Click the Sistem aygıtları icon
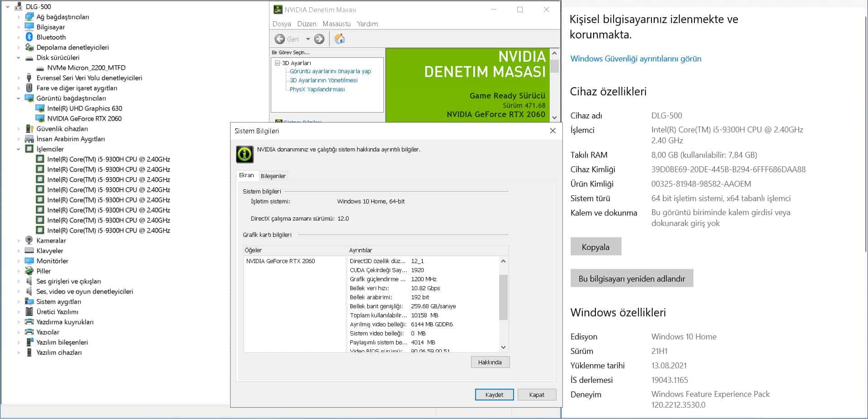Screen dimensions: 868x419 (x=29, y=301)
